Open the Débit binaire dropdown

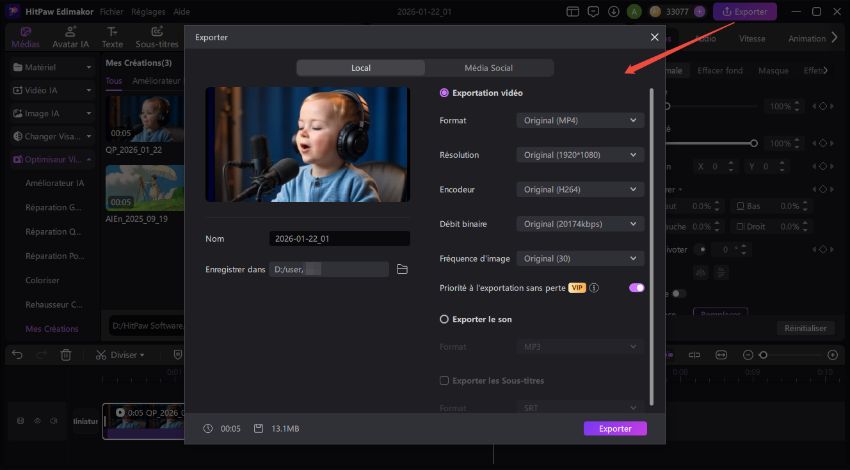(x=580, y=224)
